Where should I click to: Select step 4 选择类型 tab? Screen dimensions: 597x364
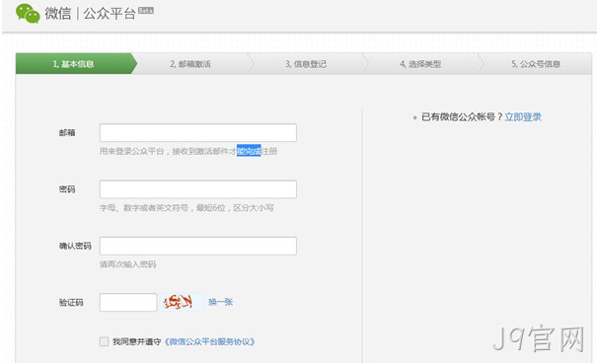point(420,63)
